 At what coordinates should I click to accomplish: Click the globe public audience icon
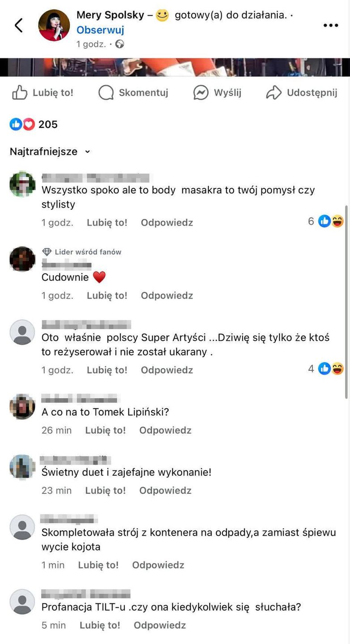119,44
